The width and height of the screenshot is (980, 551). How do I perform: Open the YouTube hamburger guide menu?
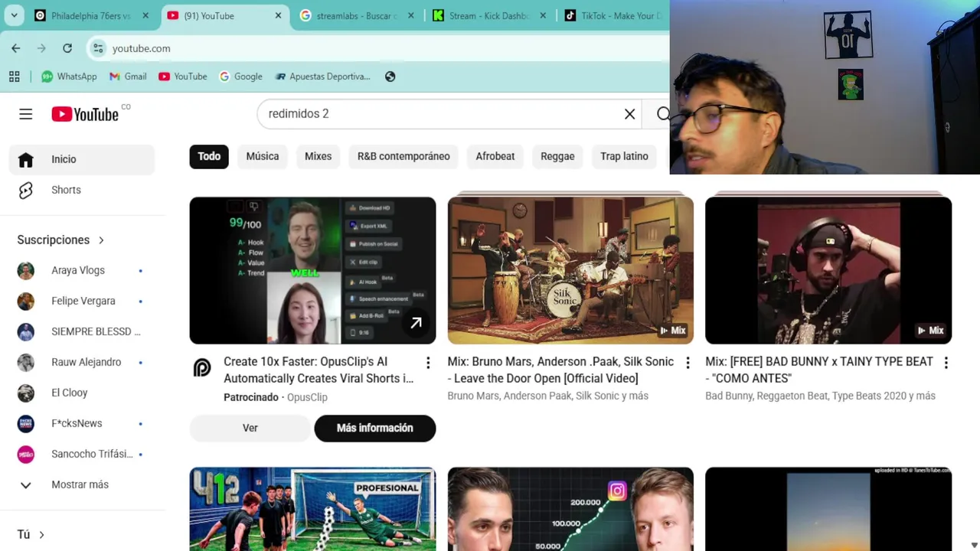(26, 114)
